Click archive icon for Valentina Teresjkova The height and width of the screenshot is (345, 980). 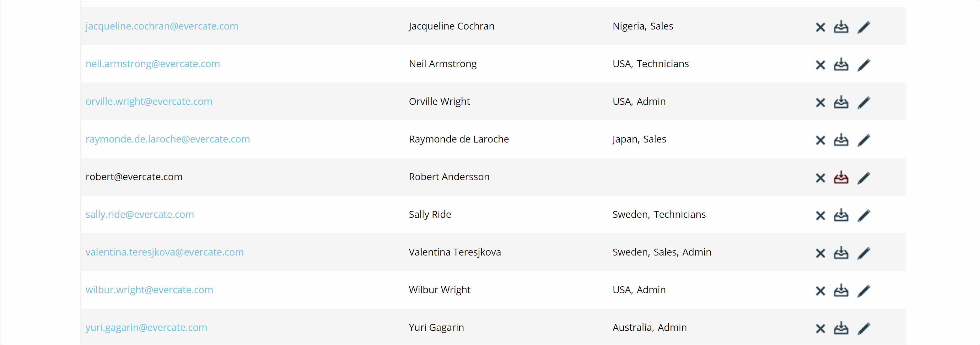[x=841, y=253]
